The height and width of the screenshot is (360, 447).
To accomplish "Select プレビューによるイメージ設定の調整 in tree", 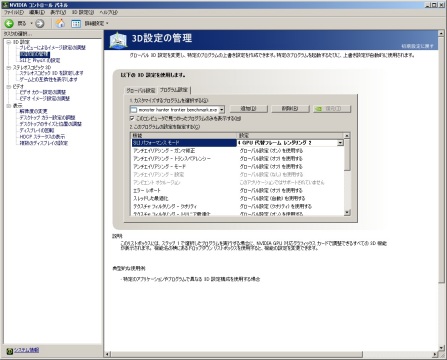I will pyautogui.click(x=52, y=48).
